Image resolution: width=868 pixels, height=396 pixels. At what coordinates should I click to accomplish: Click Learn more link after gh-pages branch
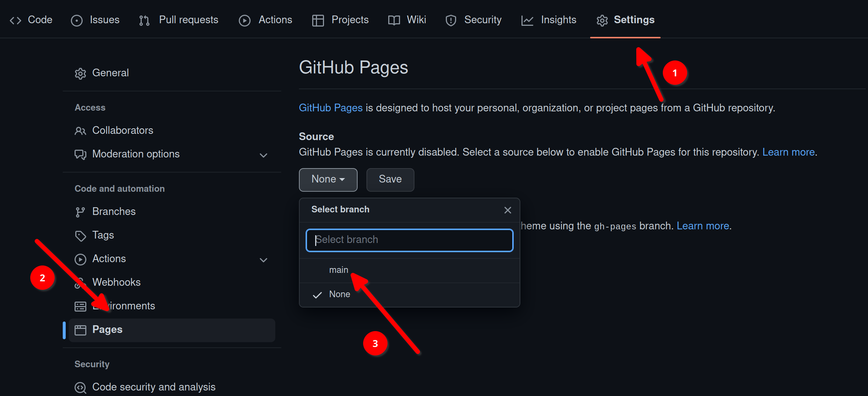pyautogui.click(x=703, y=226)
